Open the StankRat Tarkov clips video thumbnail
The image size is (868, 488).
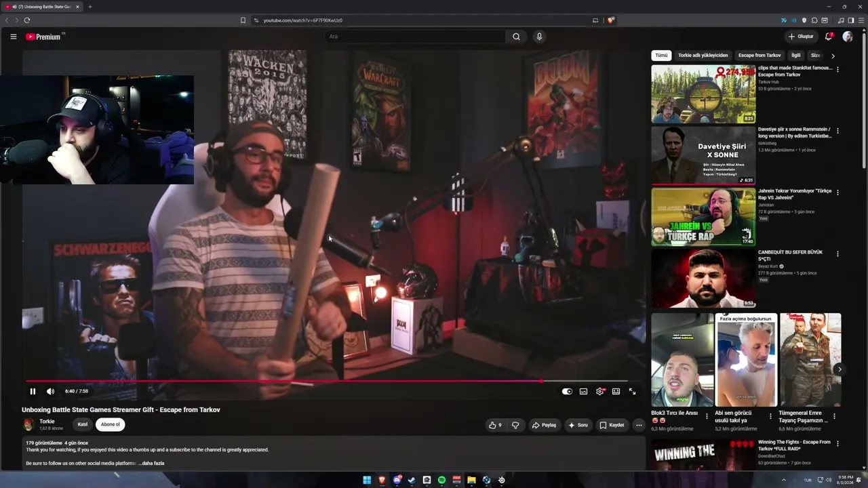[x=703, y=94]
